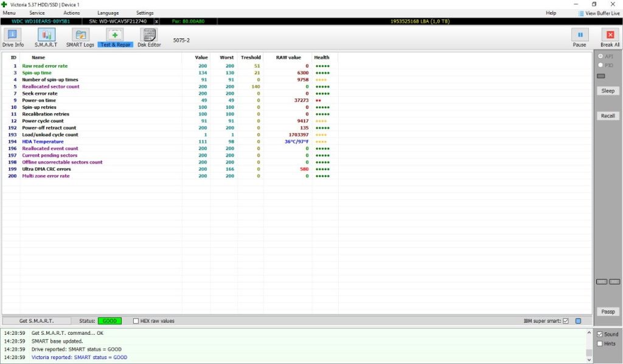Select the API radio button
The width and height of the screenshot is (623, 364).
pos(600,57)
